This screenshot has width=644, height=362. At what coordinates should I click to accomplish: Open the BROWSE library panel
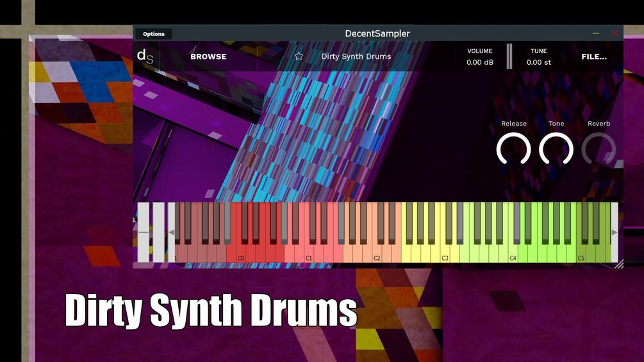(208, 56)
